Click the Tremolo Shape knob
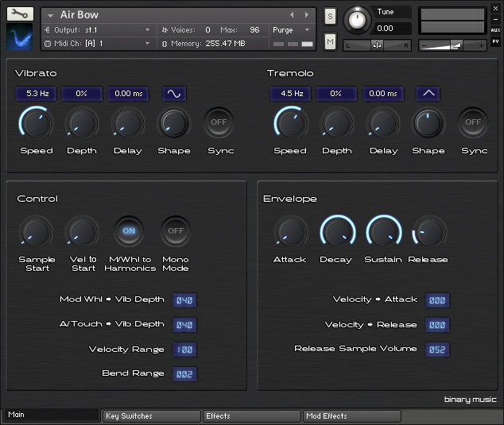 pyautogui.click(x=428, y=123)
